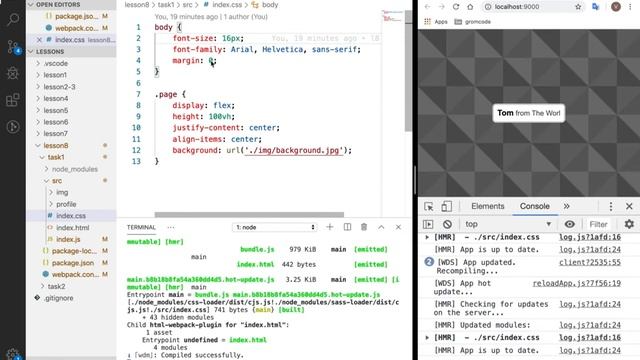Open the JavaScript context dropdown 'top'
This screenshot has width=640, height=360.
pyautogui.click(x=508, y=224)
